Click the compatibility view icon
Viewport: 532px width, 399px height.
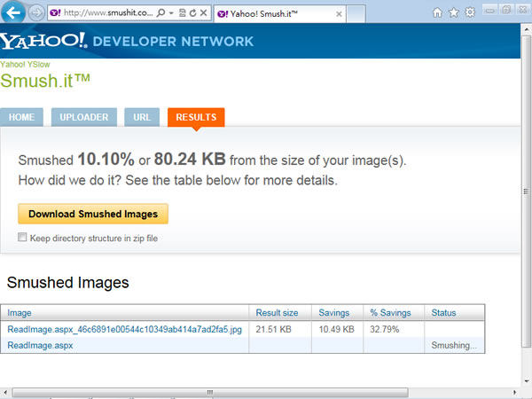[x=183, y=13]
